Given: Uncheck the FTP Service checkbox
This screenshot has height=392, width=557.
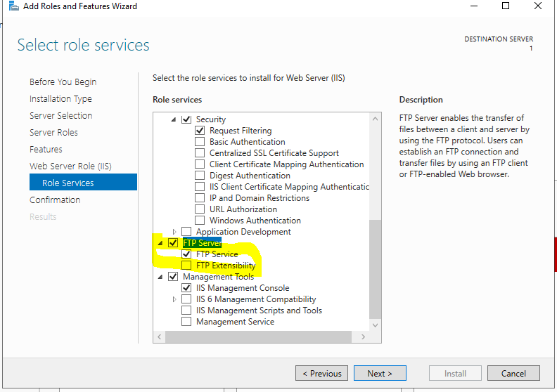Looking at the screenshot, I should click(x=186, y=254).
